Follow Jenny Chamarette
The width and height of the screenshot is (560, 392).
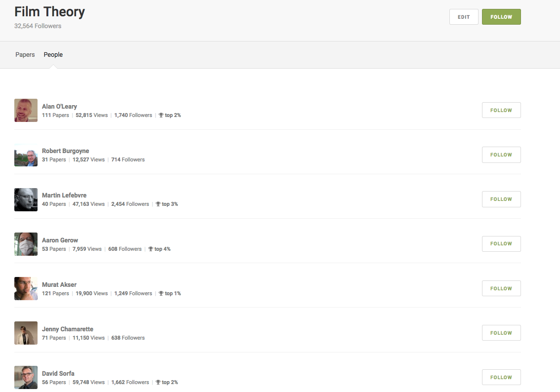501,333
